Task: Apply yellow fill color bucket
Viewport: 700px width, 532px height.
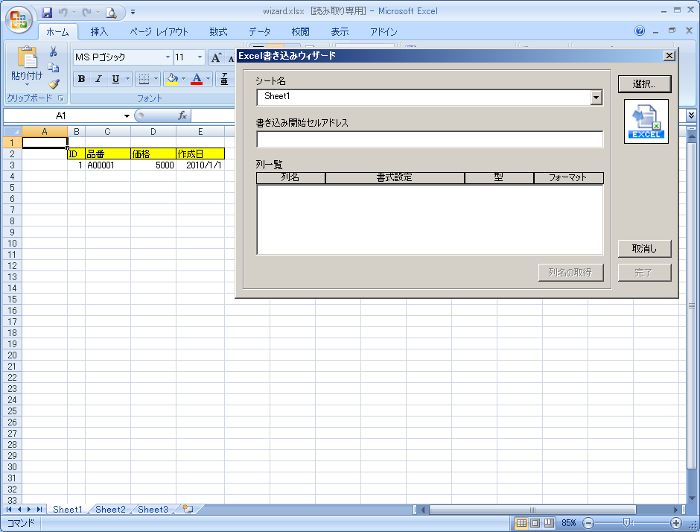Action: [172, 79]
